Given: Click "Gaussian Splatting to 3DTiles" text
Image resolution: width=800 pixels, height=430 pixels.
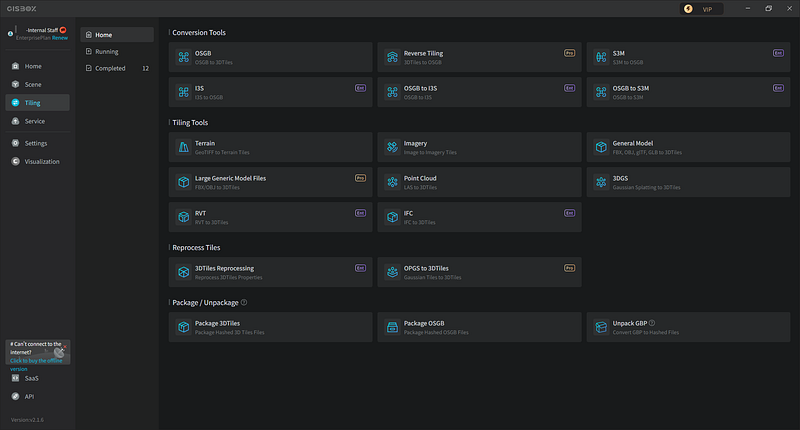Looking at the screenshot, I should pos(646,188).
